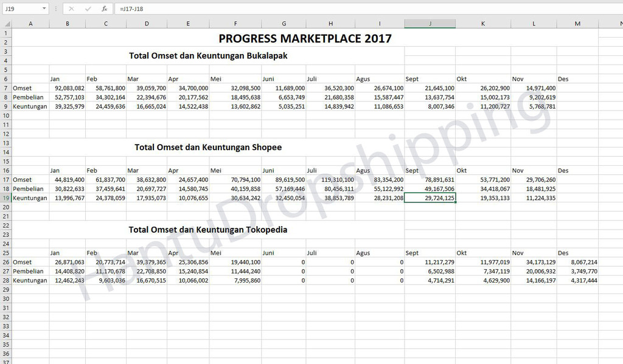This screenshot has height=364, width=623.
Task: Select cell with value 34,173,129
Action: pos(534,262)
